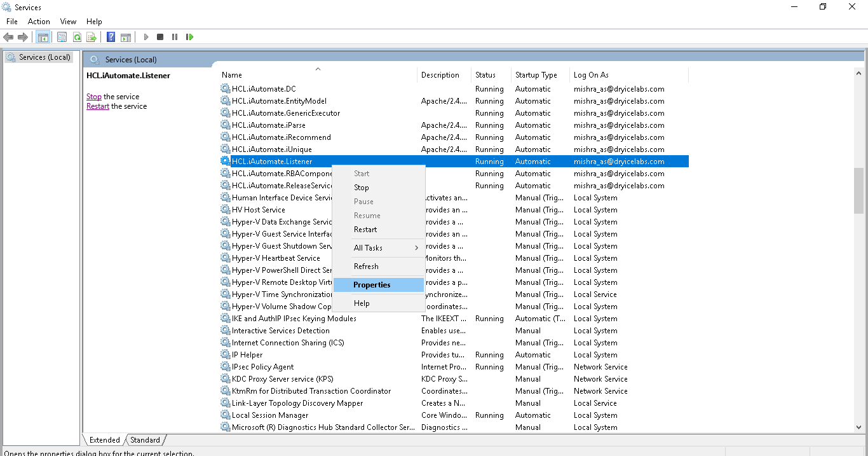The width and height of the screenshot is (868, 456).
Task: Click the Pause Service toolbar icon
Action: pos(175,38)
